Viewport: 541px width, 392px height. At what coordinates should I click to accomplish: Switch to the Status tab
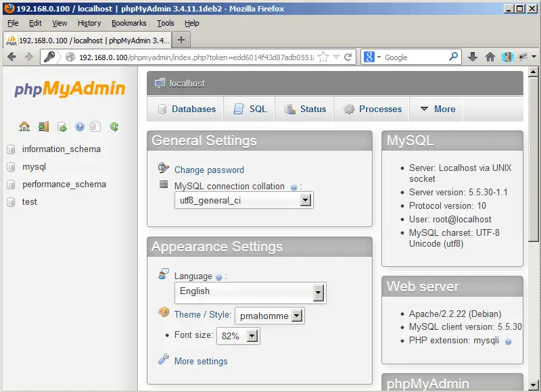[x=304, y=109]
